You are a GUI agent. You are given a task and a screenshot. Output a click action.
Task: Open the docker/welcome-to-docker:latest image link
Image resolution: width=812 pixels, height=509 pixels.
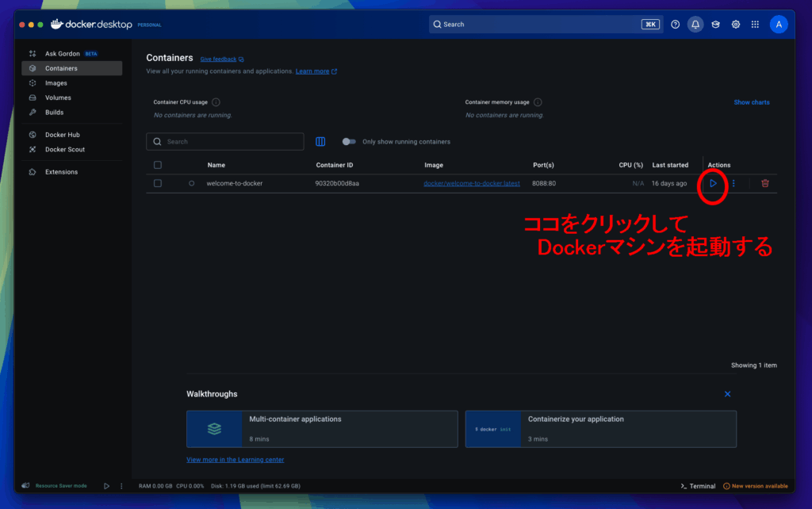tap(471, 183)
